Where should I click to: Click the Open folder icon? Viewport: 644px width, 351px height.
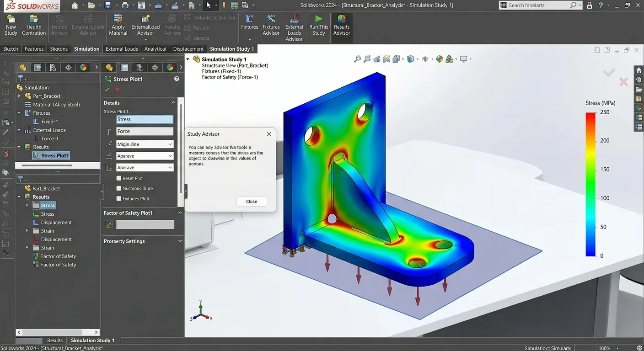(x=91, y=5)
